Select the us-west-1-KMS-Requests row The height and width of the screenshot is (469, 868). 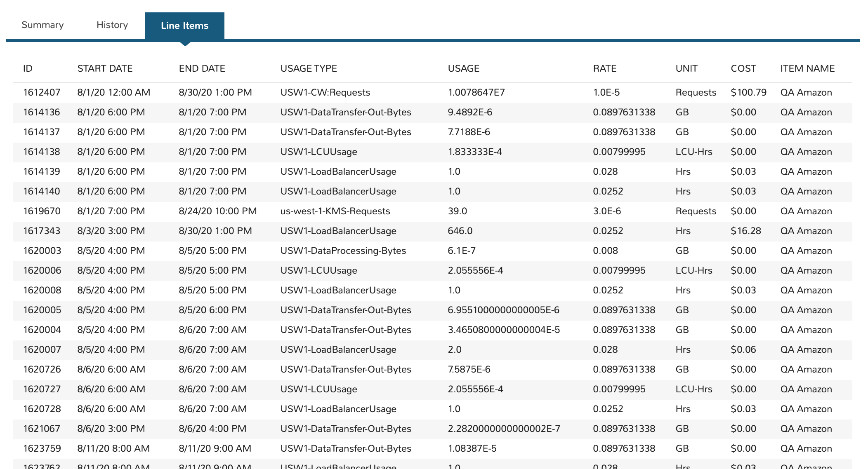click(335, 211)
